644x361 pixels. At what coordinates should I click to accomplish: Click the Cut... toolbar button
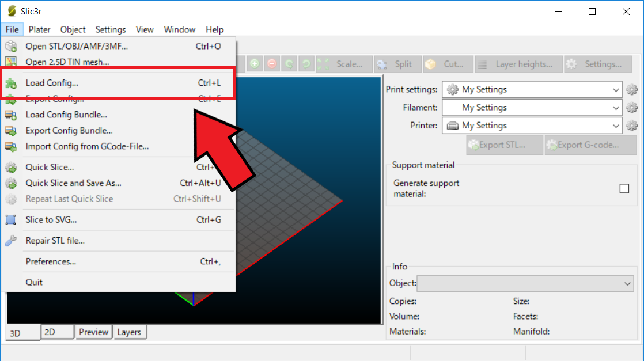click(x=448, y=64)
